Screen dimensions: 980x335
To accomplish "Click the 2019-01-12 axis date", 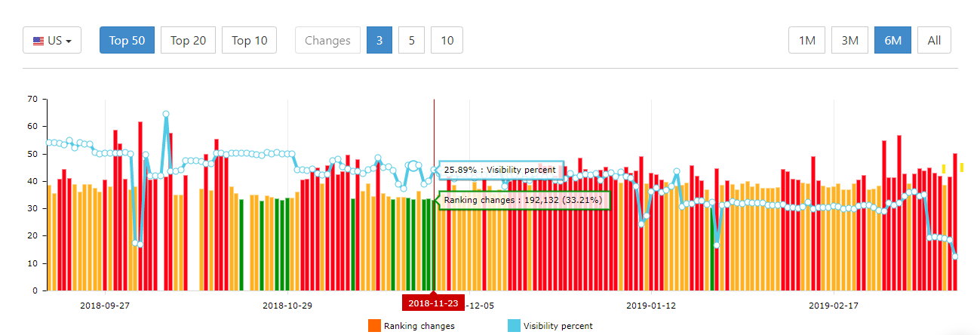I will click(651, 306).
